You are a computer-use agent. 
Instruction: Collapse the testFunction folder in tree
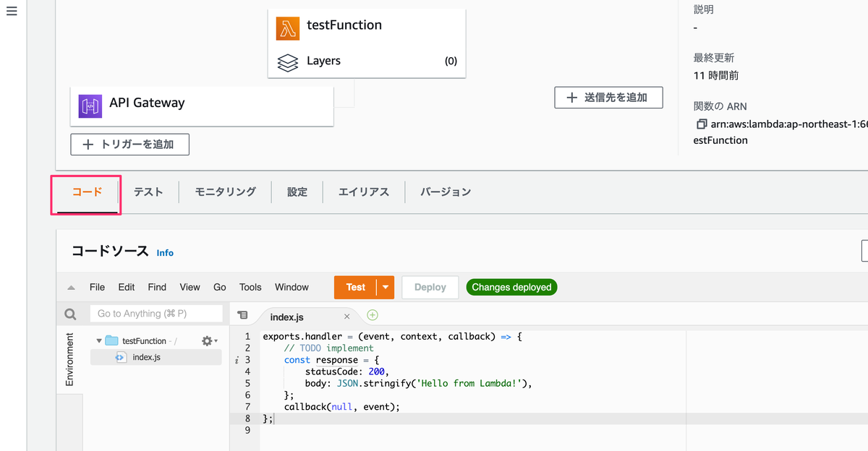98,341
